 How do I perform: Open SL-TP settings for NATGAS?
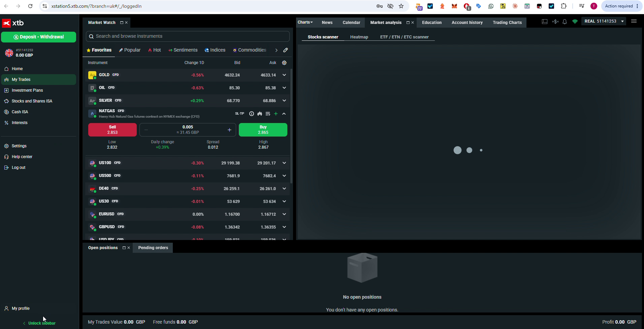(x=239, y=114)
